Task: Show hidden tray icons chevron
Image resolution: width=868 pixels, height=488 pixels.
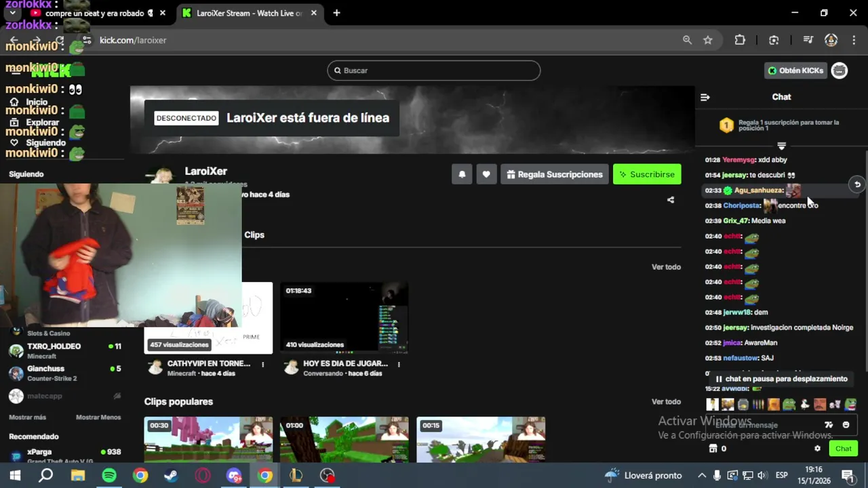Action: click(702, 476)
